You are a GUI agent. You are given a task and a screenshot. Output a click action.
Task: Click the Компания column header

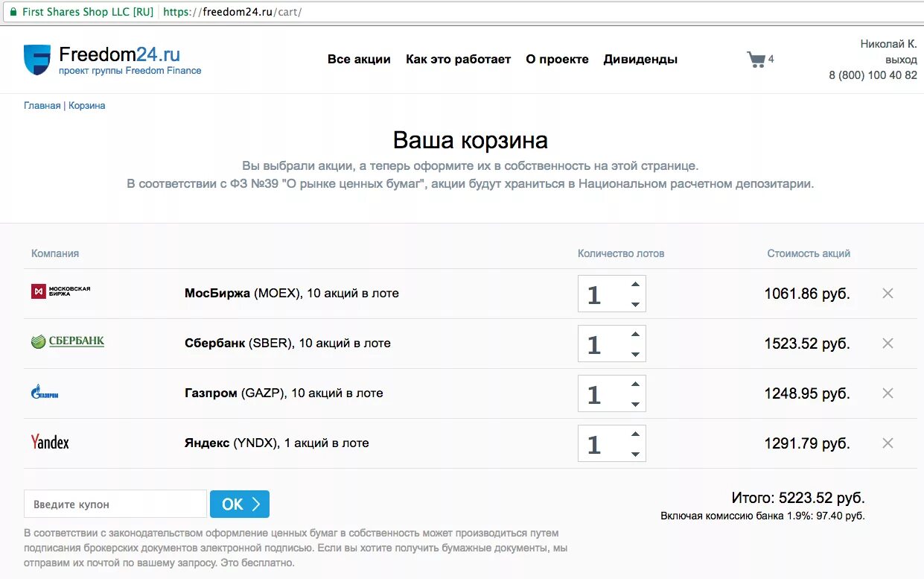point(55,253)
